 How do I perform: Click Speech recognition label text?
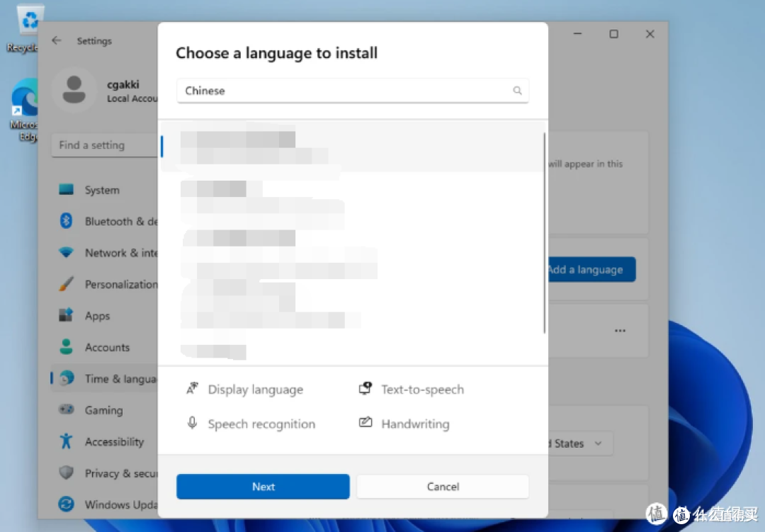[261, 424]
